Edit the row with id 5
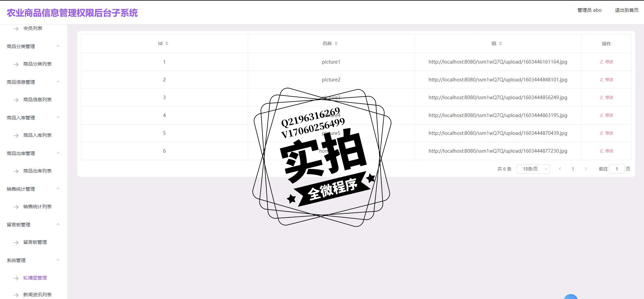The height and width of the screenshot is (299, 644). [606, 133]
